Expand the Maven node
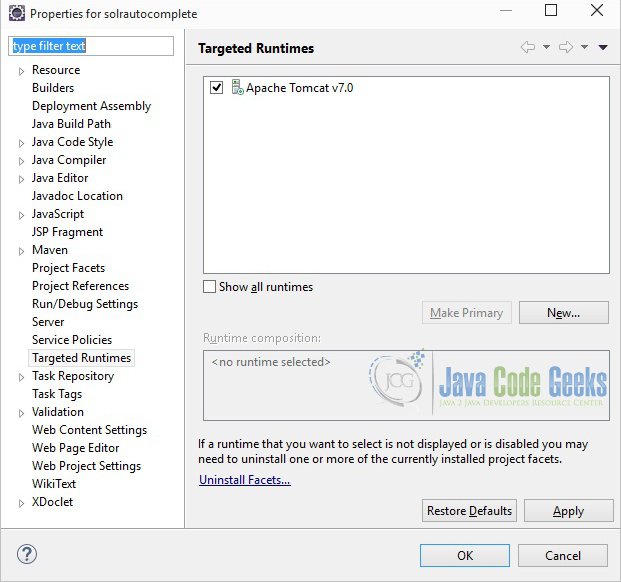This screenshot has width=621, height=582. click(x=21, y=251)
